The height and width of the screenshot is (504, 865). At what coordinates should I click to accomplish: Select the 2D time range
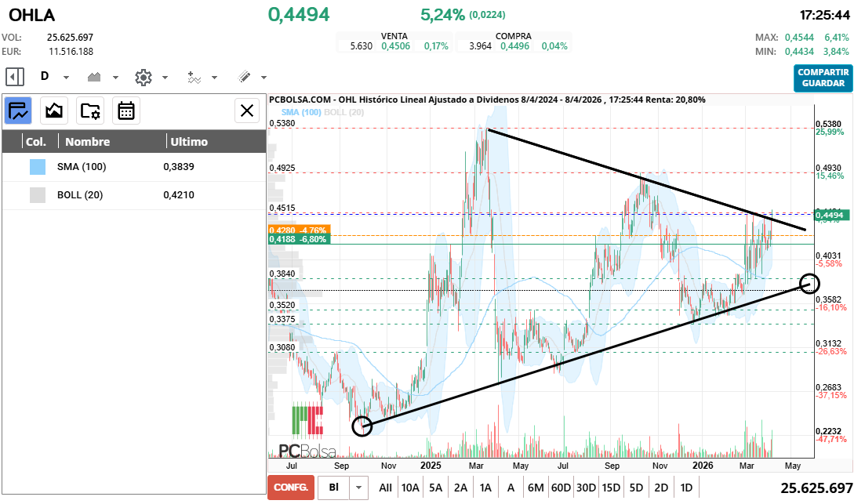tap(661, 488)
